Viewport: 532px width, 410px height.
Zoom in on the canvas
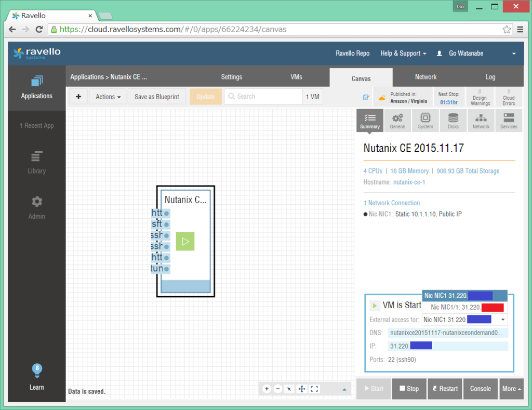click(267, 389)
